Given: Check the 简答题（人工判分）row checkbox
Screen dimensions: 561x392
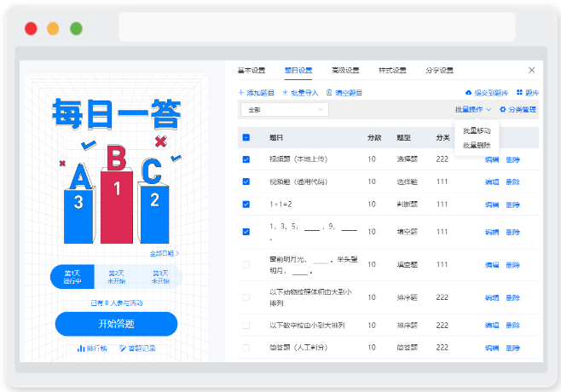Looking at the screenshot, I should point(246,348).
